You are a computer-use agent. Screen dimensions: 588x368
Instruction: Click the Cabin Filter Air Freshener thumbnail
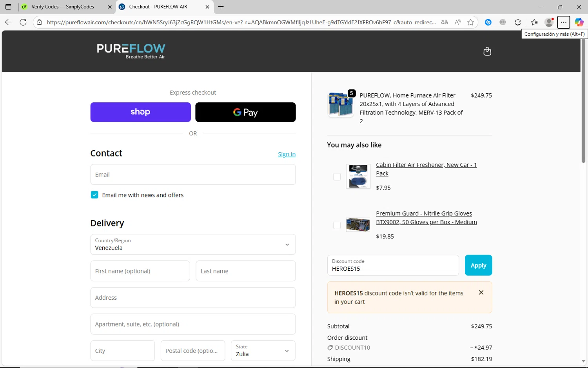tap(358, 176)
